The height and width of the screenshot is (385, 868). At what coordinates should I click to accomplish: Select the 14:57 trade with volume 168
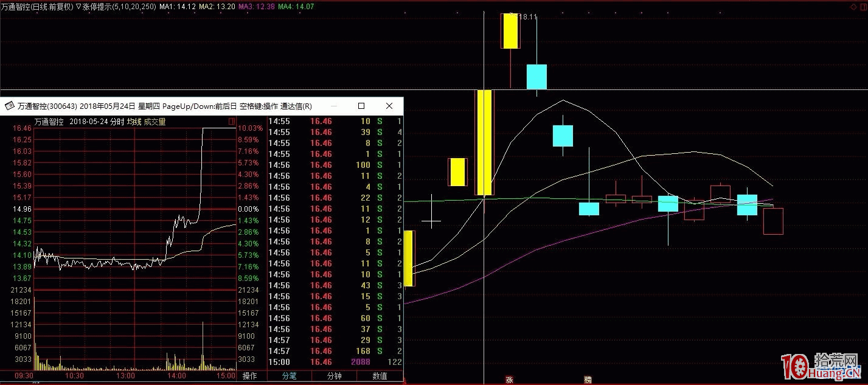pos(336,351)
